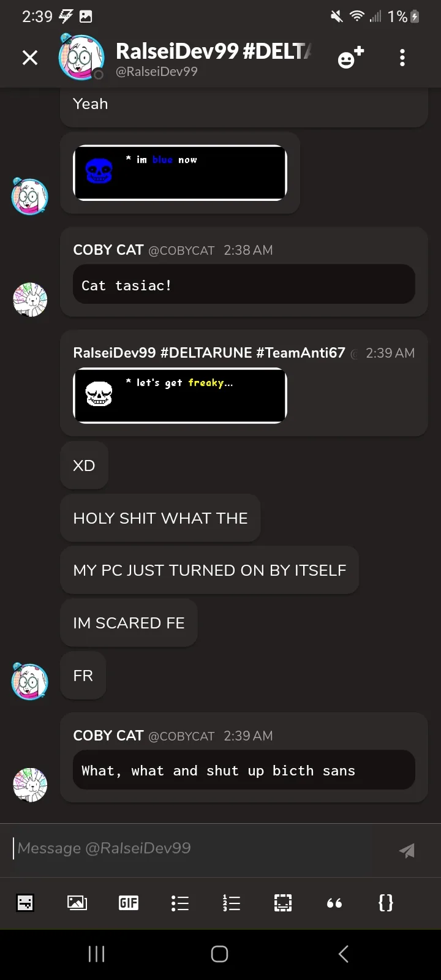Insert a code block with braces icon
441x980 pixels.
(x=386, y=902)
